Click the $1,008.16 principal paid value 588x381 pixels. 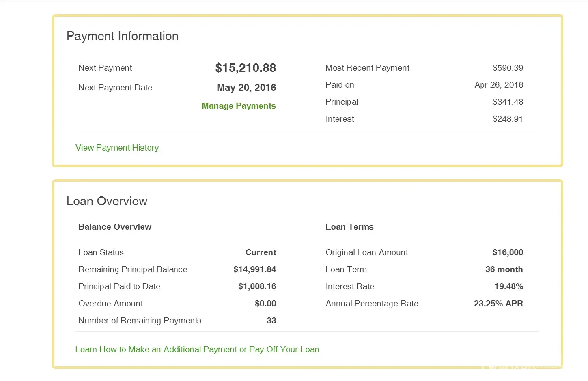[x=257, y=286]
